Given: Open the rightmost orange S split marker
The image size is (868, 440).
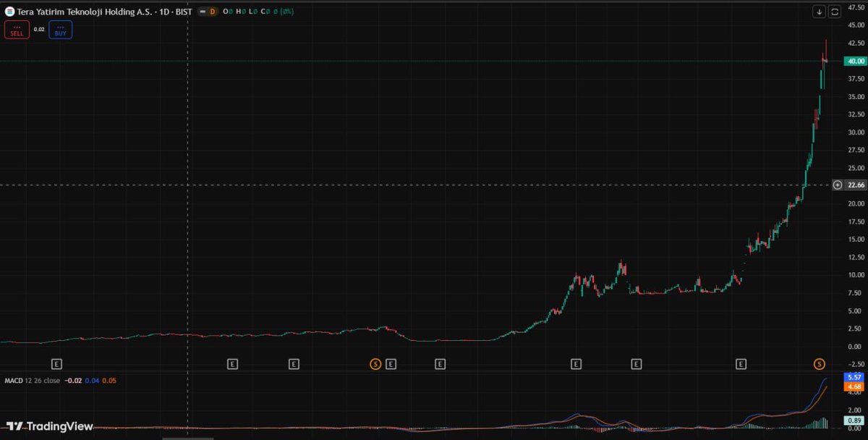Looking at the screenshot, I should pos(820,364).
